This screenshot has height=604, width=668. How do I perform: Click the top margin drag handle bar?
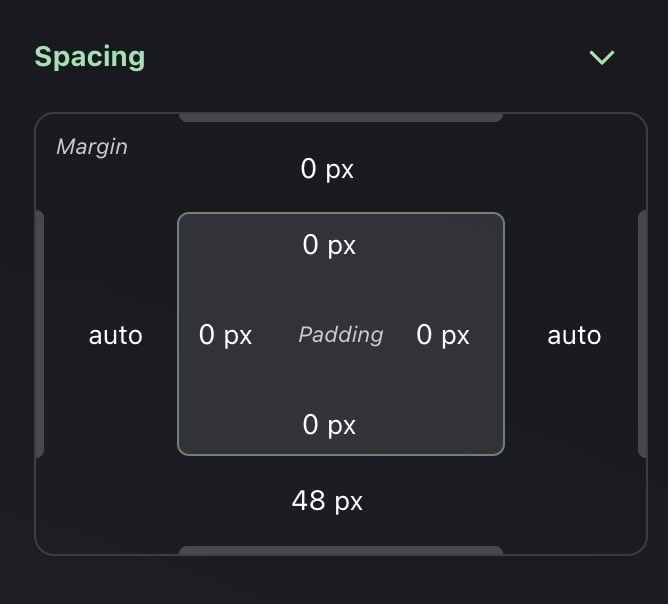340,117
